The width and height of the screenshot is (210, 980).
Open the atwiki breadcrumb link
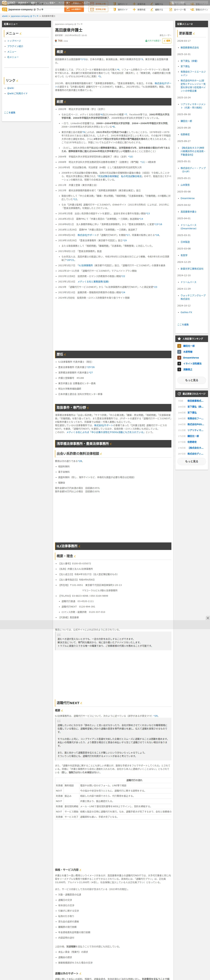pyautogui.click(x=5, y=16)
